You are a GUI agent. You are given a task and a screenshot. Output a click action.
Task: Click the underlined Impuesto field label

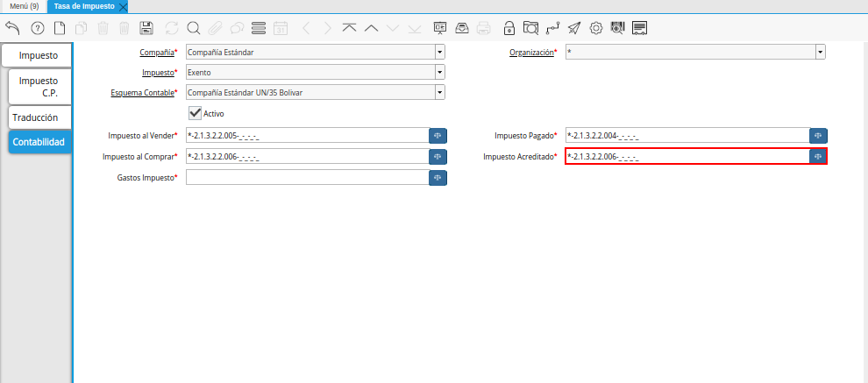[159, 73]
